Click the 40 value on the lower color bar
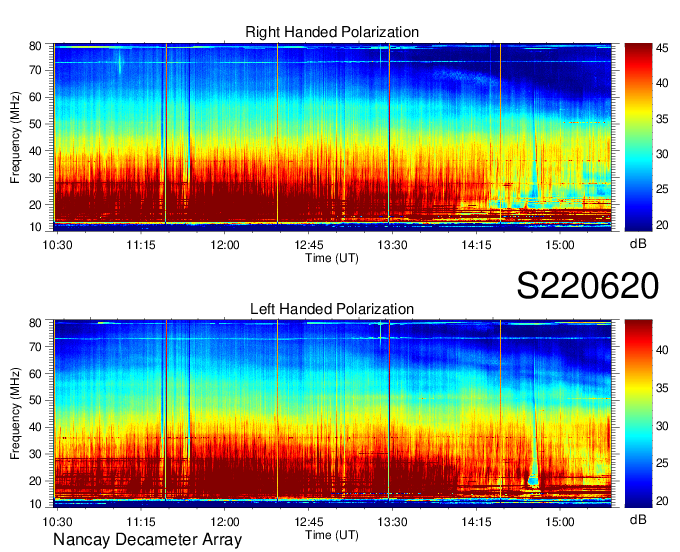The width and height of the screenshot is (680, 552). pyautogui.click(x=662, y=350)
